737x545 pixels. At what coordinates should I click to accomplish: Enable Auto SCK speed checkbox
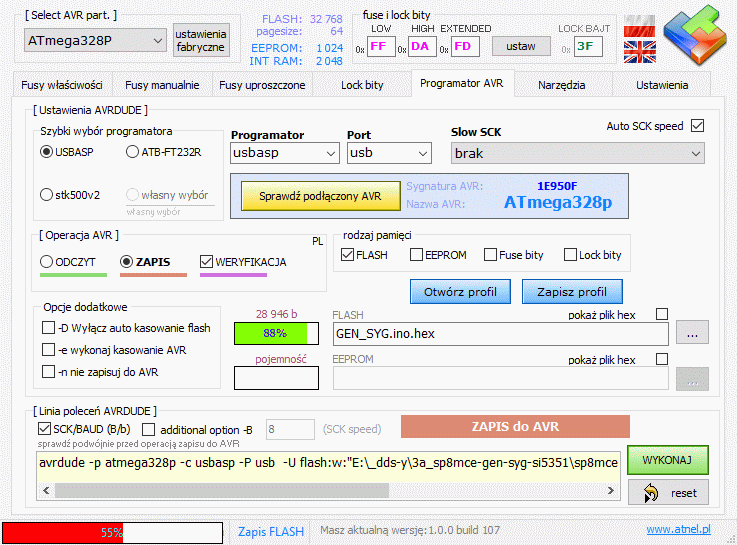[698, 126]
